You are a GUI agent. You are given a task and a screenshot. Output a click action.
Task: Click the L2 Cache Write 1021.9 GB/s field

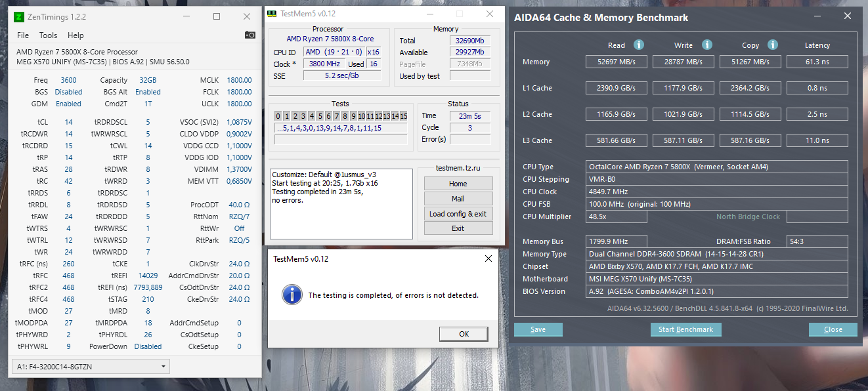(684, 114)
